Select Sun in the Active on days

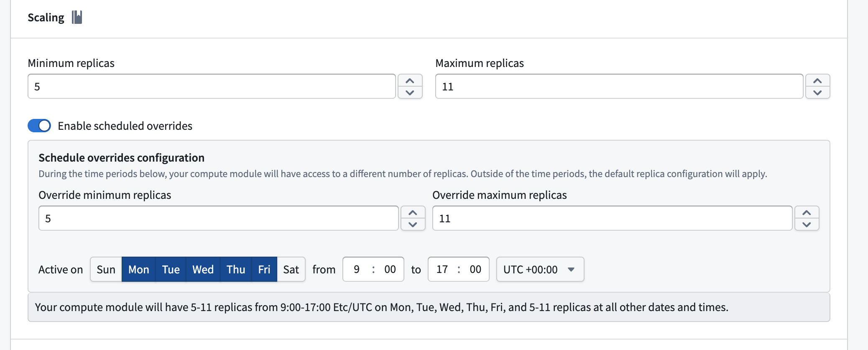(x=106, y=270)
